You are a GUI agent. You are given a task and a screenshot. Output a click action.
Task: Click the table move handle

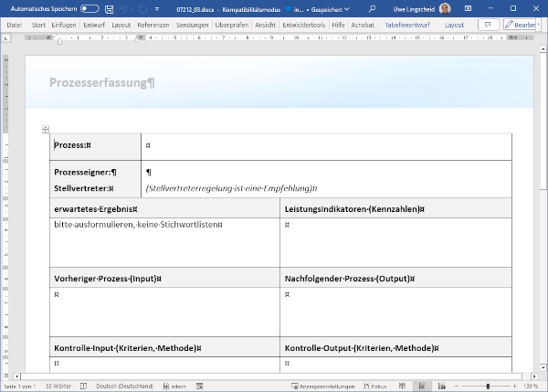tap(45, 130)
